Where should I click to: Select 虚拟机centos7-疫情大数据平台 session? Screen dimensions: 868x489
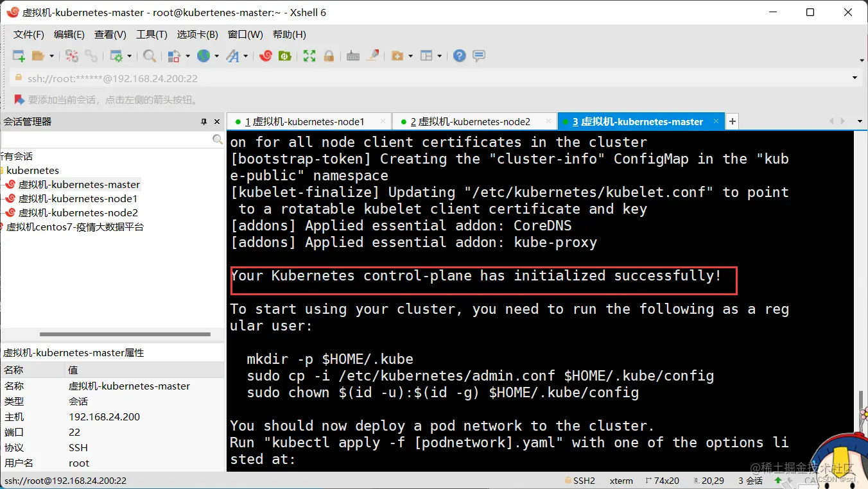click(x=74, y=227)
